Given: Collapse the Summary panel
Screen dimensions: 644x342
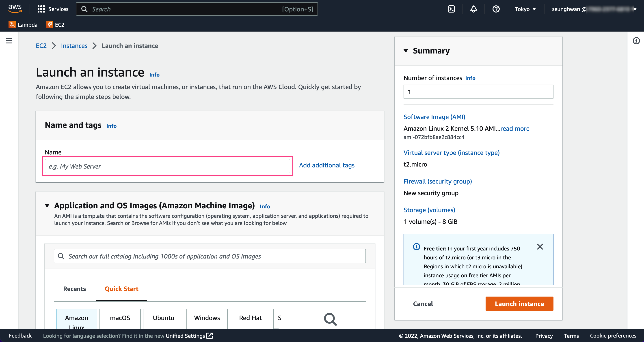Looking at the screenshot, I should point(406,51).
